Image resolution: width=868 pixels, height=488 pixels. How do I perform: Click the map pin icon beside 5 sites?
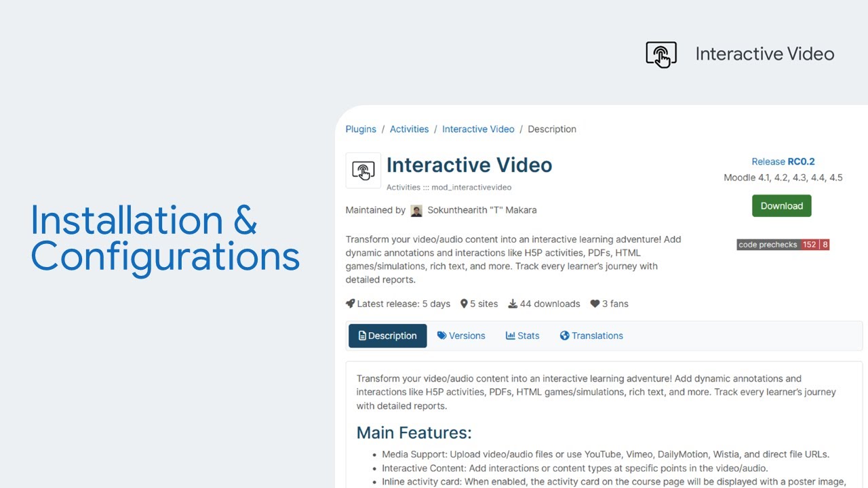[464, 304]
